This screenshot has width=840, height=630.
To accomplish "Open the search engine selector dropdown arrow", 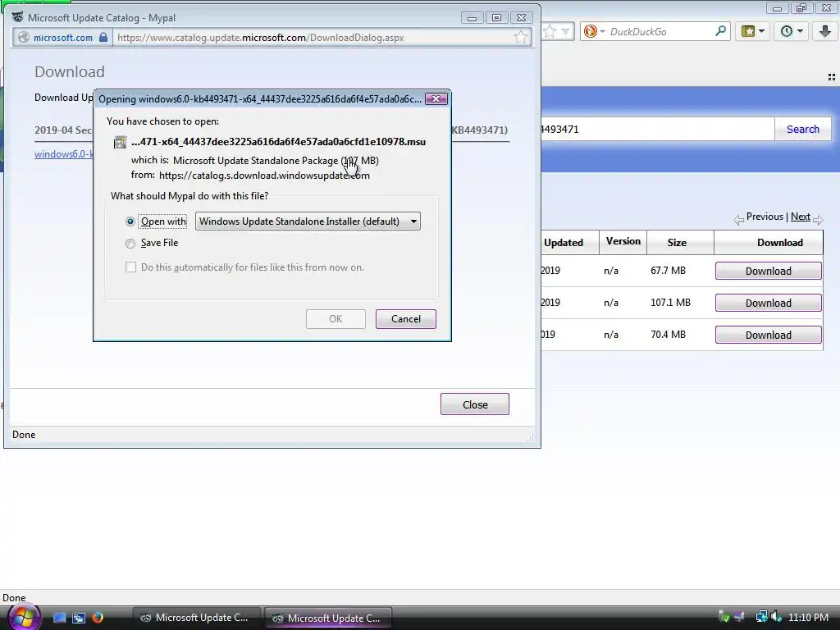I will [602, 32].
